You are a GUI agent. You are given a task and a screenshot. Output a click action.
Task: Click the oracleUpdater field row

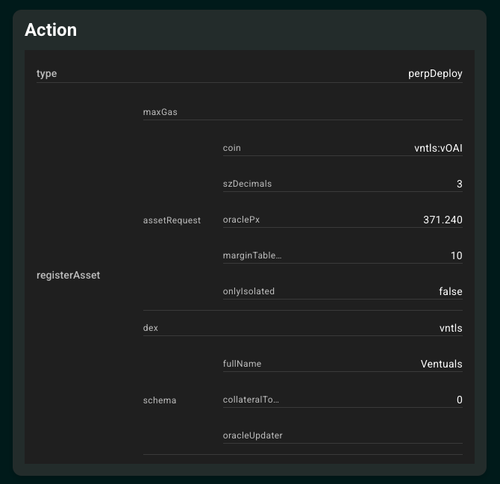pyautogui.click(x=343, y=436)
